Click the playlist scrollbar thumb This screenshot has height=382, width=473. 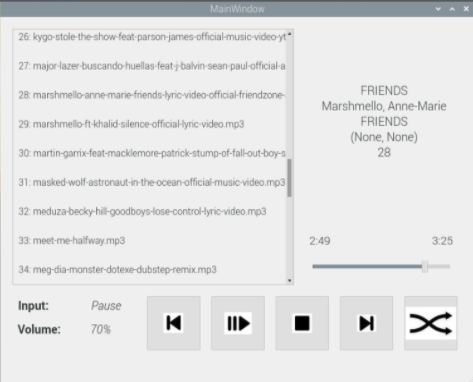[x=289, y=178]
